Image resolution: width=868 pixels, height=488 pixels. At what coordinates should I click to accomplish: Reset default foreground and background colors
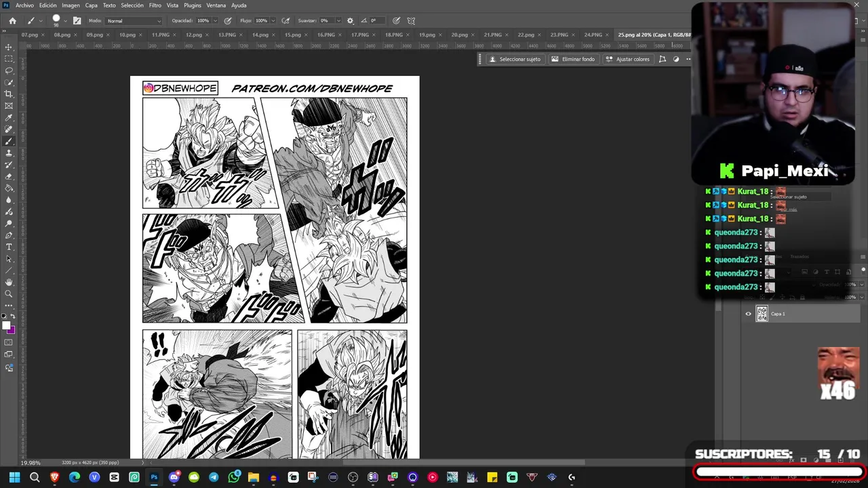click(x=5, y=316)
